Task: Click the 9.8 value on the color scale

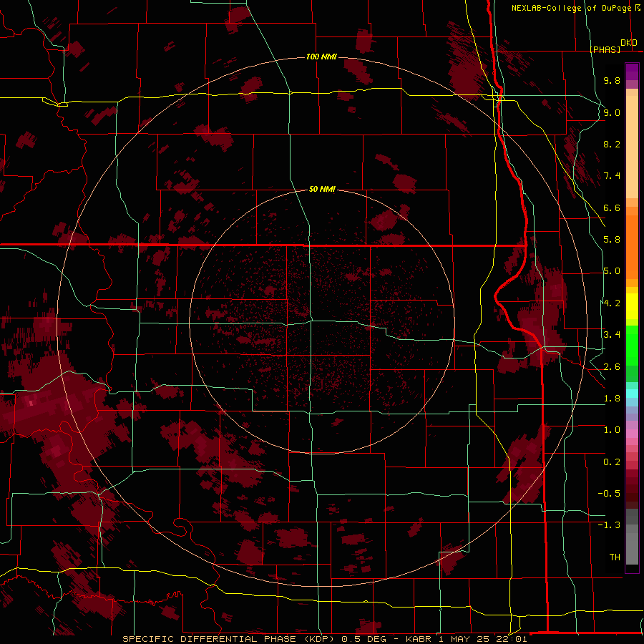Action: click(612, 80)
